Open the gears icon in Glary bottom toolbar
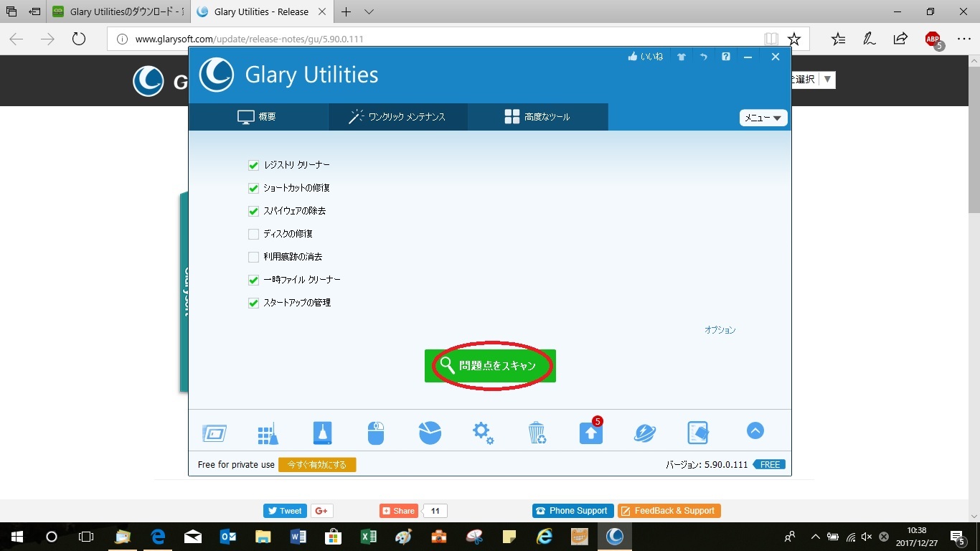 pyautogui.click(x=483, y=433)
